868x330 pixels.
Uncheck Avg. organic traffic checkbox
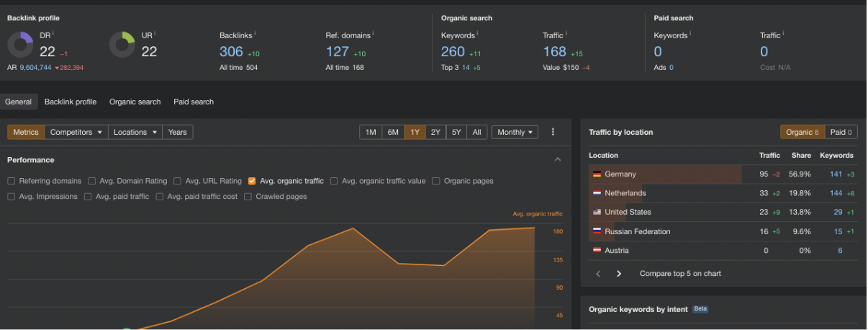pyautogui.click(x=252, y=182)
